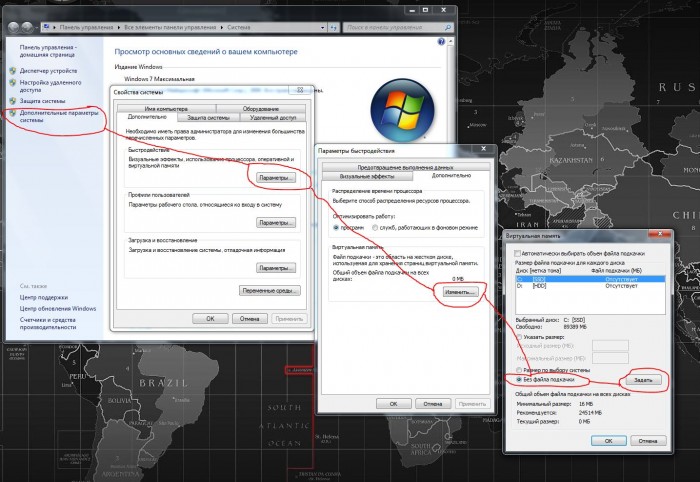Switch to Визуальные эффекты tab

367,176
